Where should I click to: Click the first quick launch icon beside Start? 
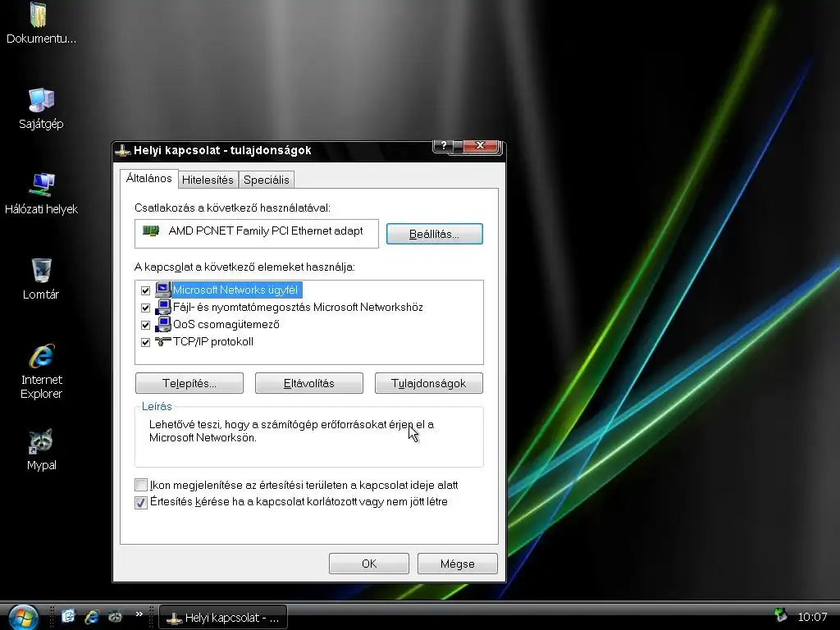pos(68,617)
